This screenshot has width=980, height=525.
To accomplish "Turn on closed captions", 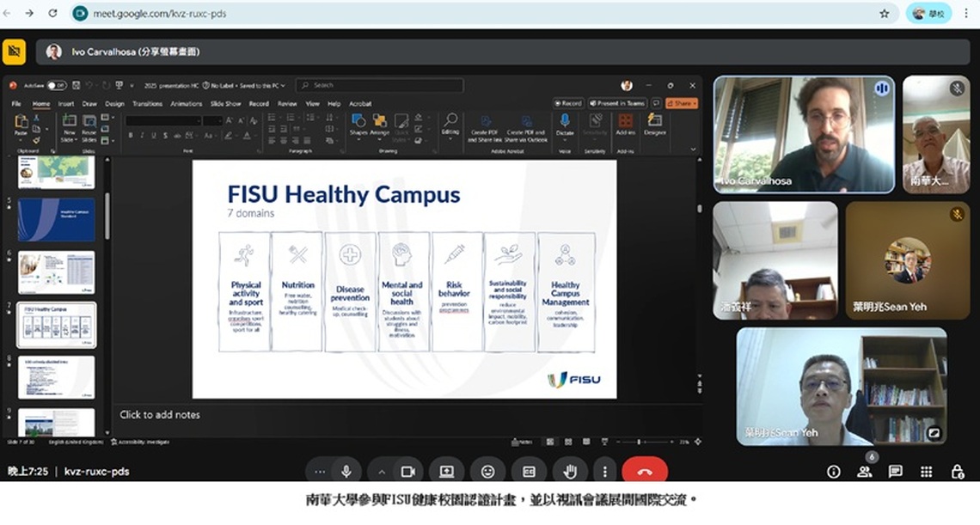I will pyautogui.click(x=529, y=471).
